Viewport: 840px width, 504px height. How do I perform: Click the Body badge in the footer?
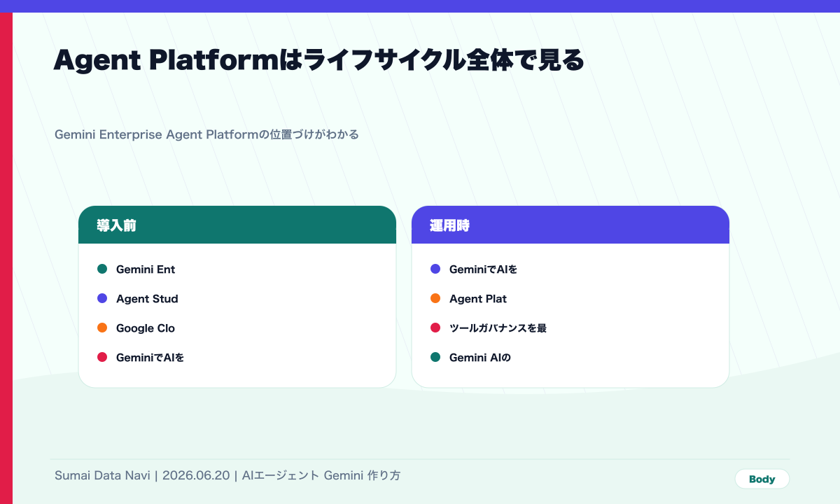[x=762, y=479]
